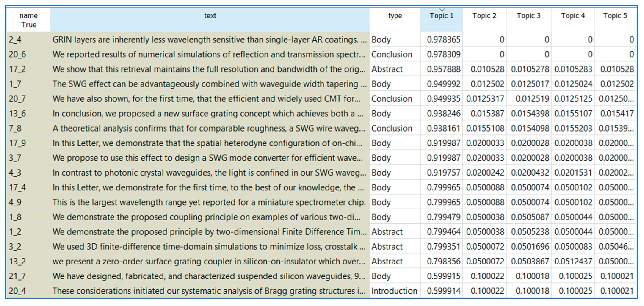
Task: Click text starting 'GRIN layers are inherently'
Action: [210, 40]
